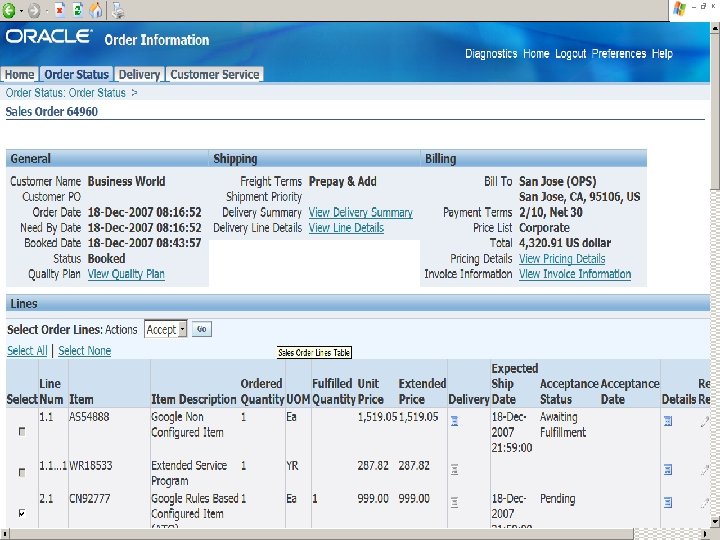Screen dimensions: 720x540
Task: Click customer name Business World
Action: coord(126,181)
